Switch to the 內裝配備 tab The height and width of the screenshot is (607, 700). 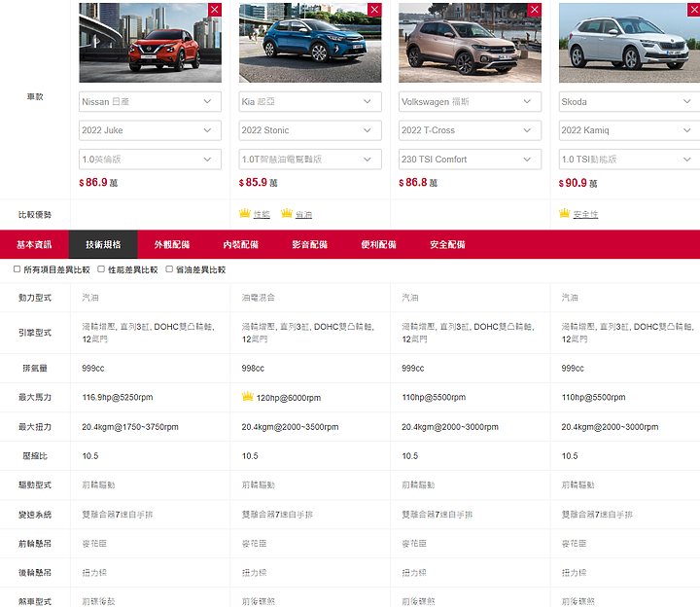click(x=241, y=244)
